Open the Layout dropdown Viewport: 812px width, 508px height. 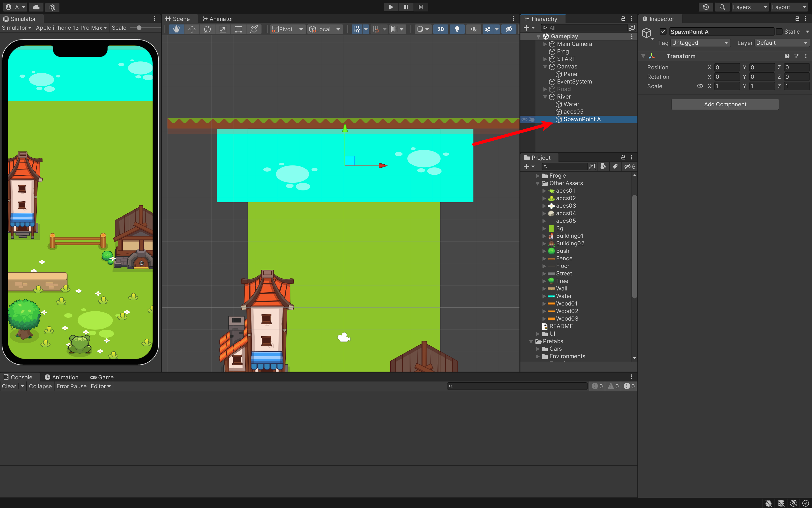(789, 7)
